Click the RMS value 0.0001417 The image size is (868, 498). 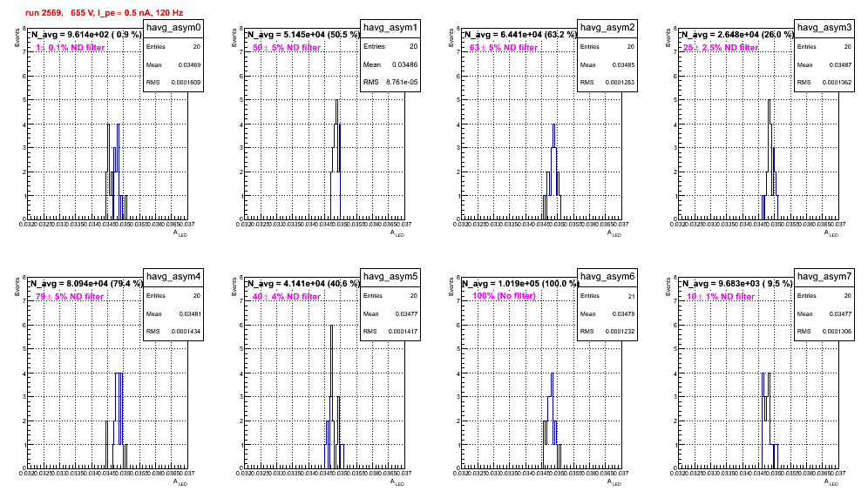403,332
